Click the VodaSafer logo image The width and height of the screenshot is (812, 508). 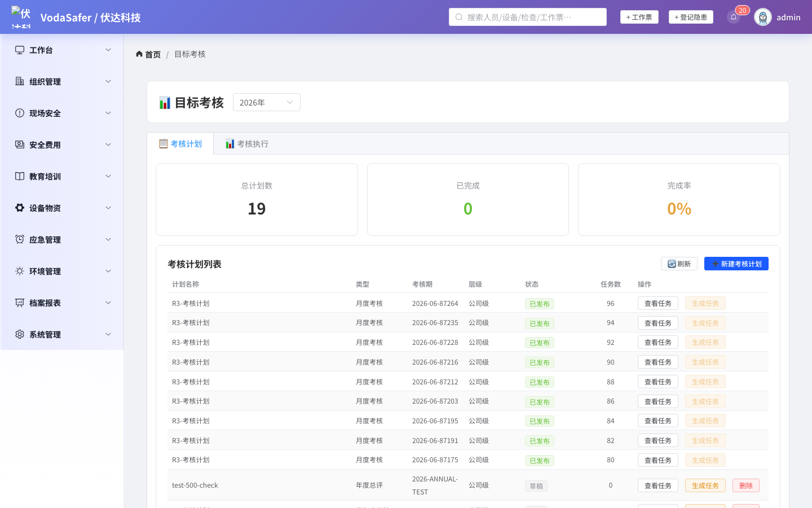21,17
